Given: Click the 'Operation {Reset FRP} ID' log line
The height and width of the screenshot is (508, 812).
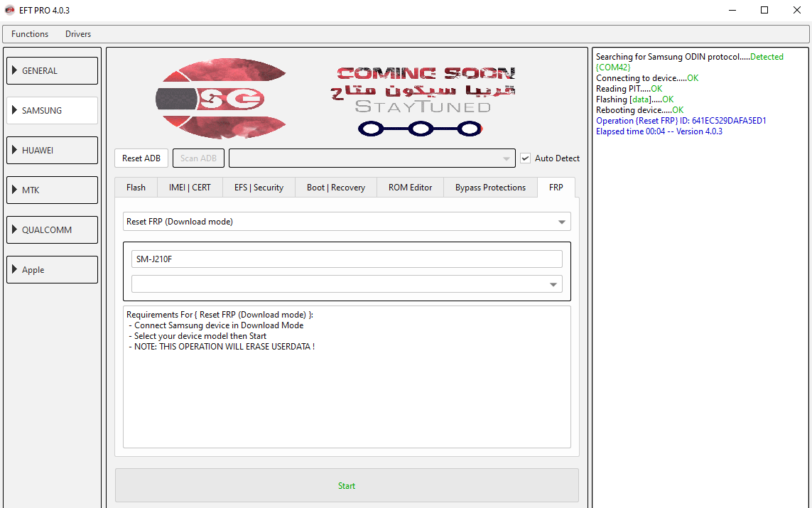Looking at the screenshot, I should point(681,121).
